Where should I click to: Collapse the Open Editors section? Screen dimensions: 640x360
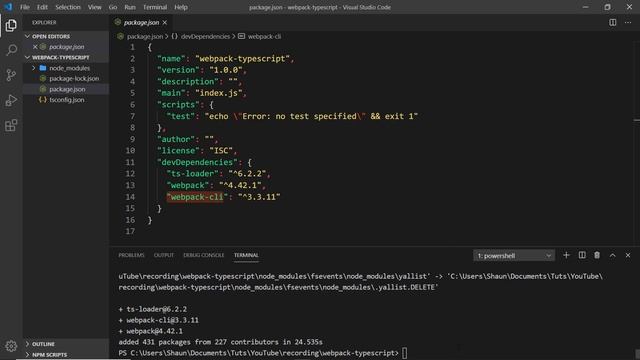(x=27, y=36)
